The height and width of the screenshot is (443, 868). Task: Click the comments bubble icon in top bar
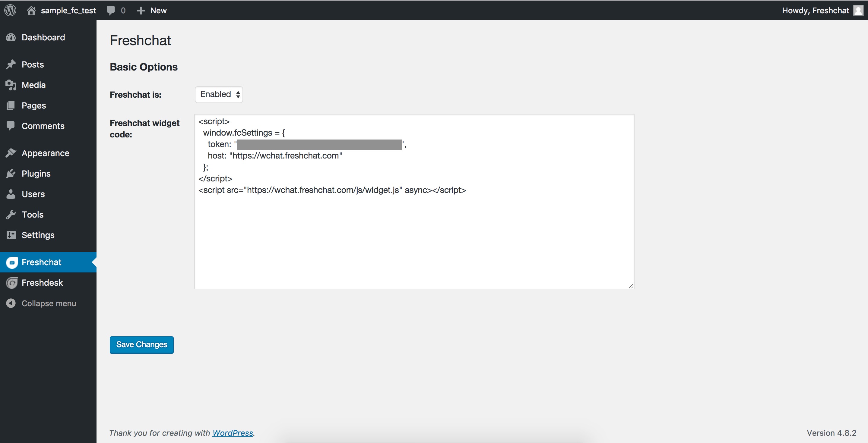coord(110,11)
